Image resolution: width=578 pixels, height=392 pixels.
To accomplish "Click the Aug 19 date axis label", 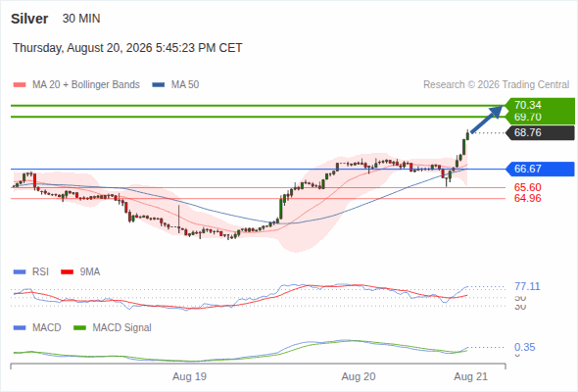I will (189, 376).
